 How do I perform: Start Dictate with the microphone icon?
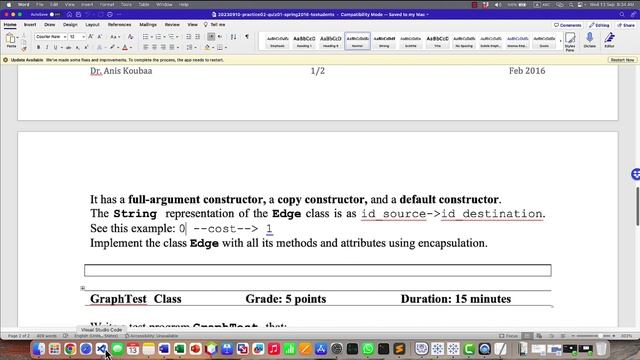(589, 40)
